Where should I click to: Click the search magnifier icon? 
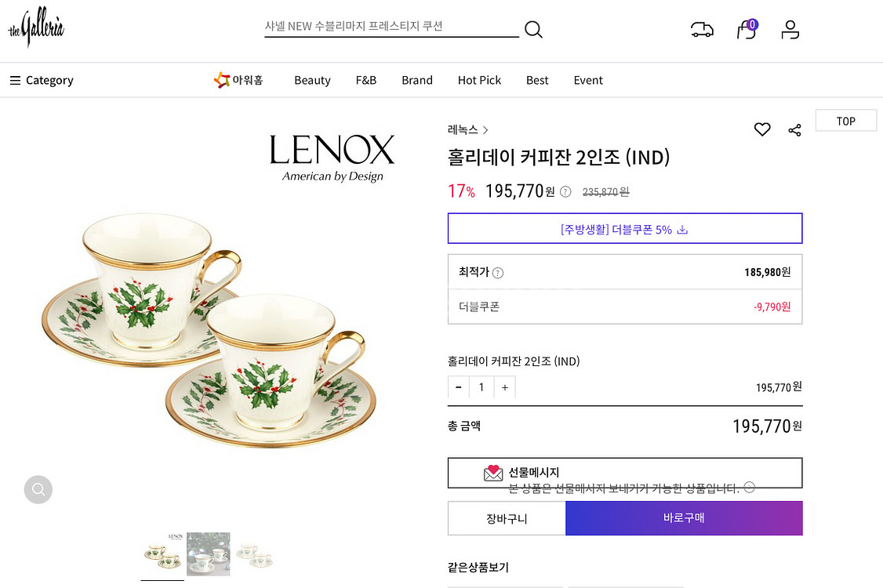tap(533, 30)
